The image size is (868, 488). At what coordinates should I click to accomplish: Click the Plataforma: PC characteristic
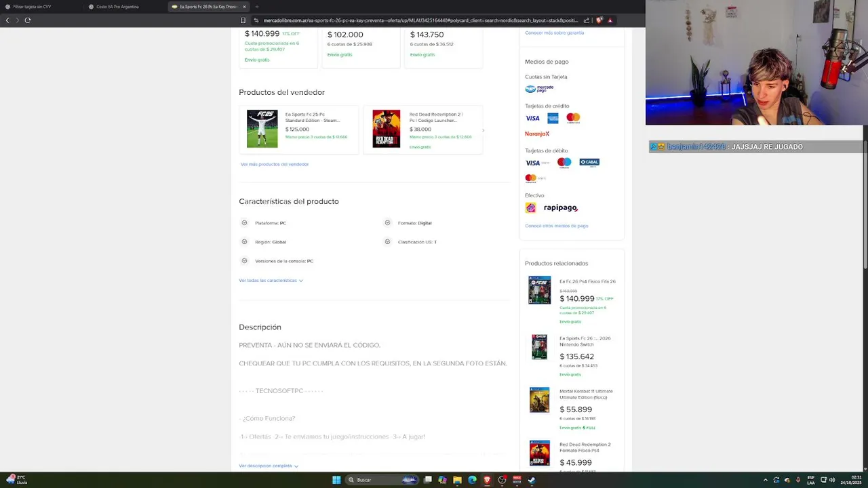[271, 223]
